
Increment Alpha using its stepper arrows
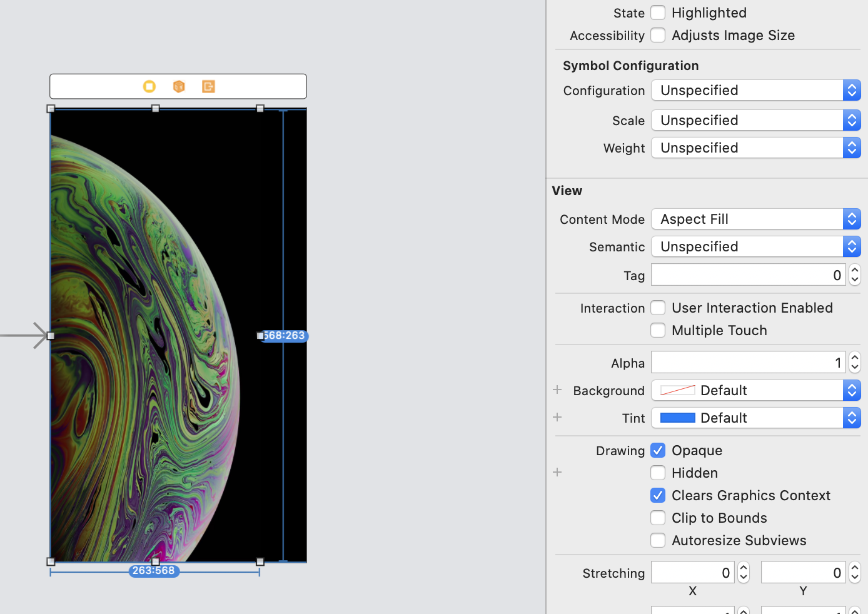click(x=854, y=358)
